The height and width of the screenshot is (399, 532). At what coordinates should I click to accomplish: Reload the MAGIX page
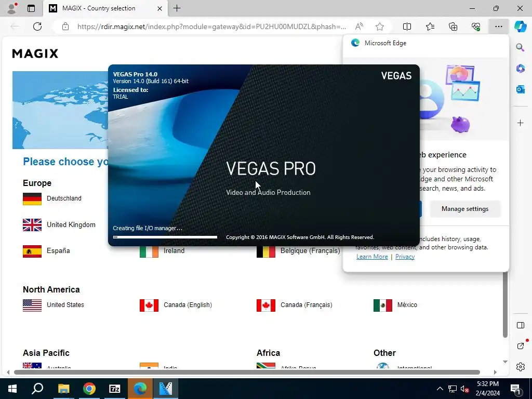click(37, 26)
